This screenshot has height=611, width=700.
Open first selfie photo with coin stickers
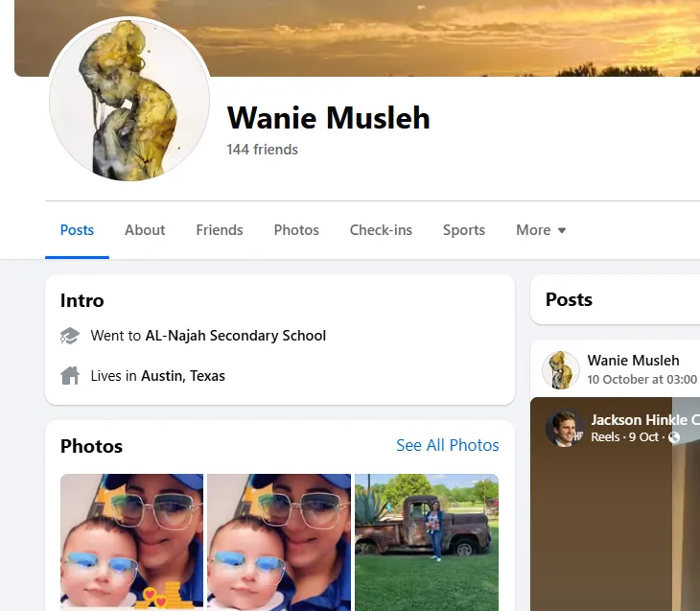click(131, 542)
